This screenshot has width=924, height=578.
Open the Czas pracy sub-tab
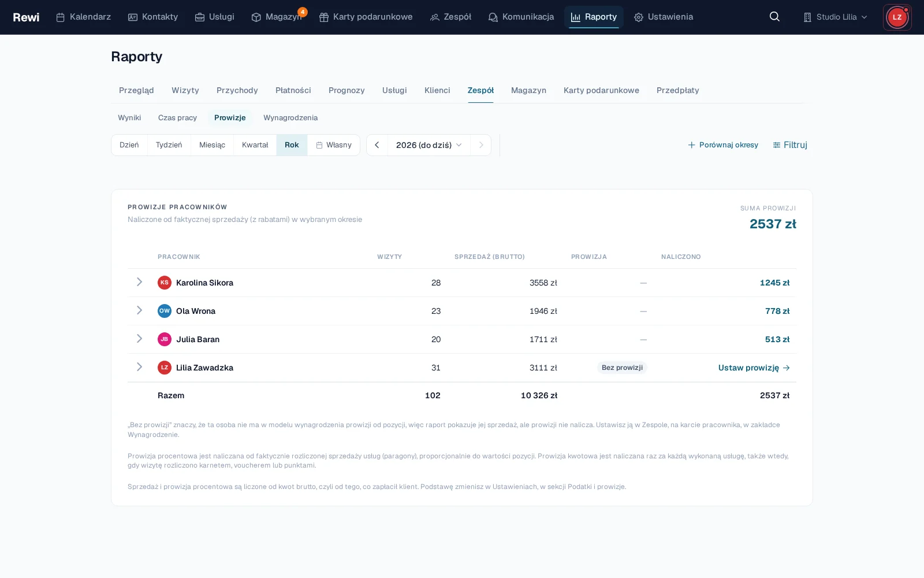178,117
